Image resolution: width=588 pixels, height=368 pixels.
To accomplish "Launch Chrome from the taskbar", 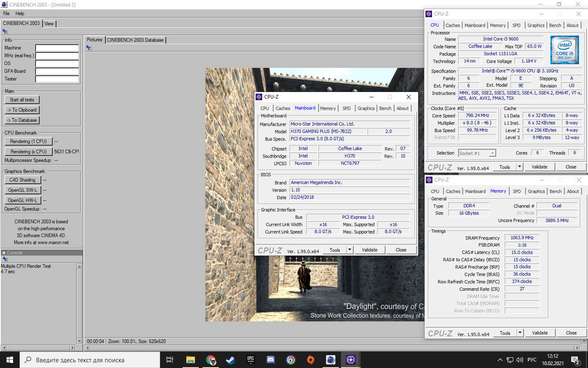I will click(x=211, y=360).
